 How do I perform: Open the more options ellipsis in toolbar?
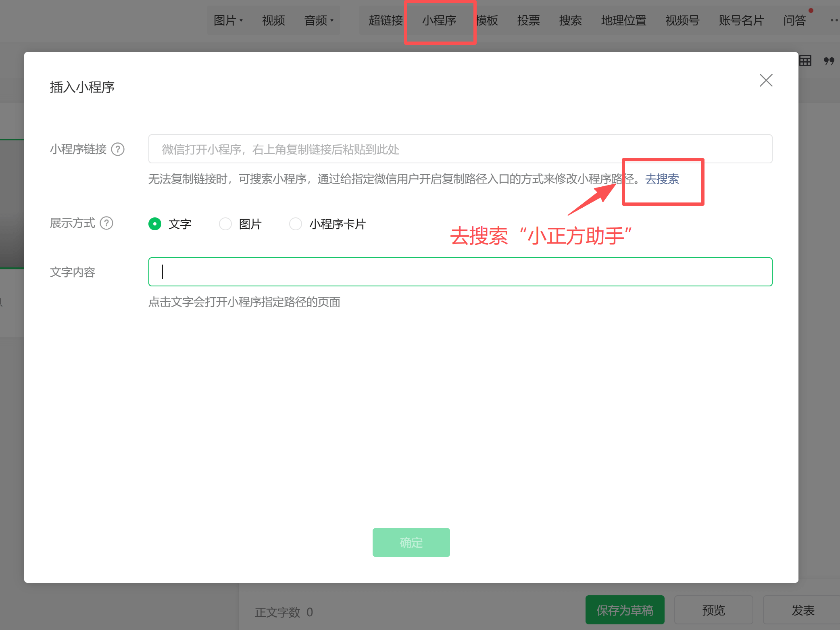click(834, 20)
